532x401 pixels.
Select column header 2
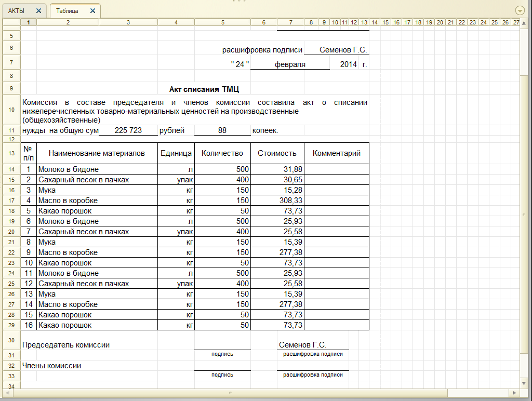(68, 22)
